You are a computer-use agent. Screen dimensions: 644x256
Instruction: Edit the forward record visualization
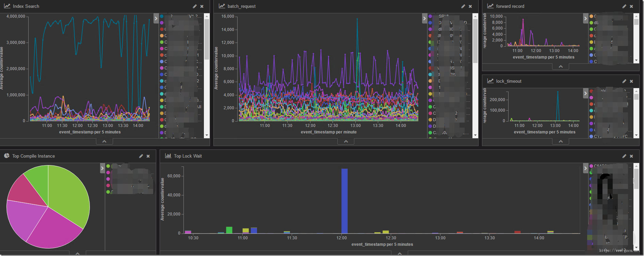(624, 6)
